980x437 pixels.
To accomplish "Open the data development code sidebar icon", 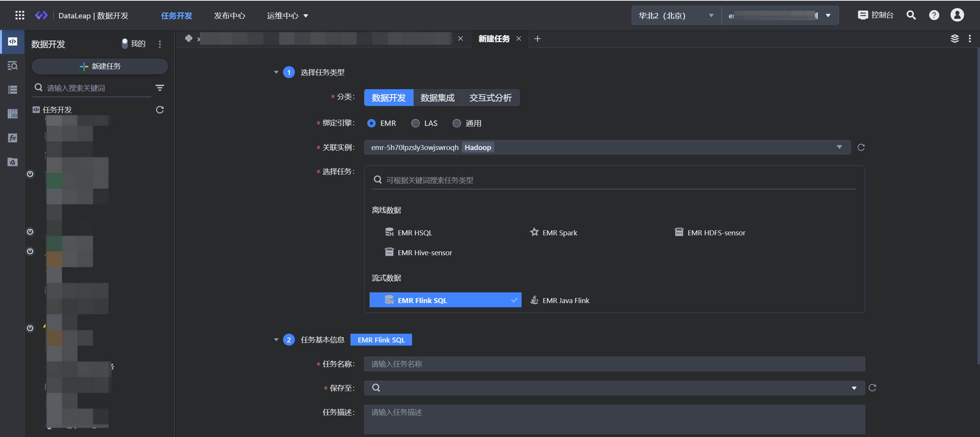I will [12, 41].
